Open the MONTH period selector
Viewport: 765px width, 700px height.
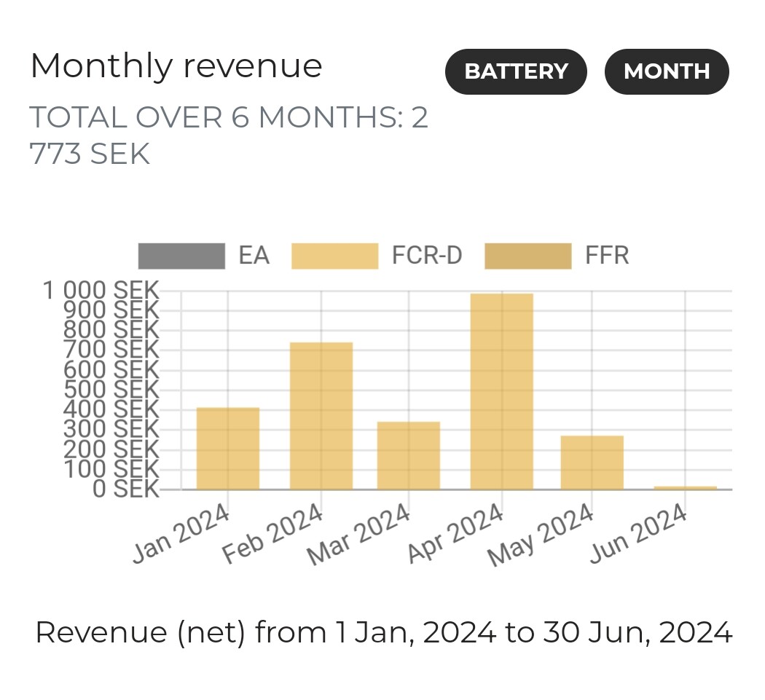point(666,71)
